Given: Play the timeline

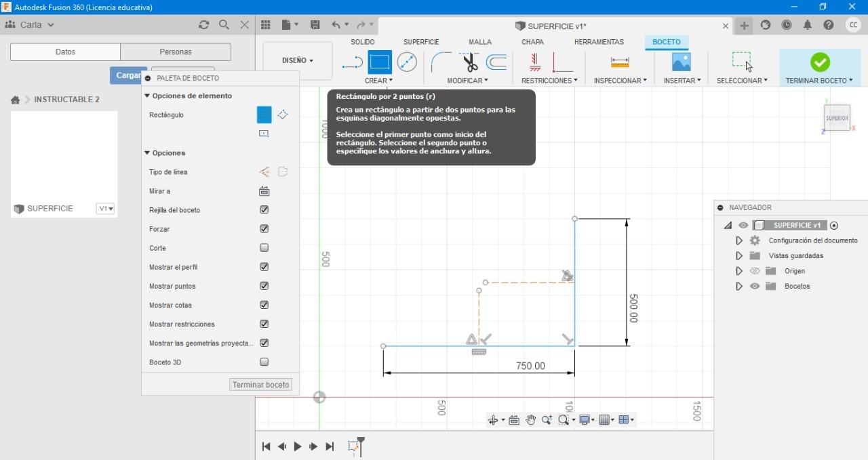Looking at the screenshot, I should (298, 446).
